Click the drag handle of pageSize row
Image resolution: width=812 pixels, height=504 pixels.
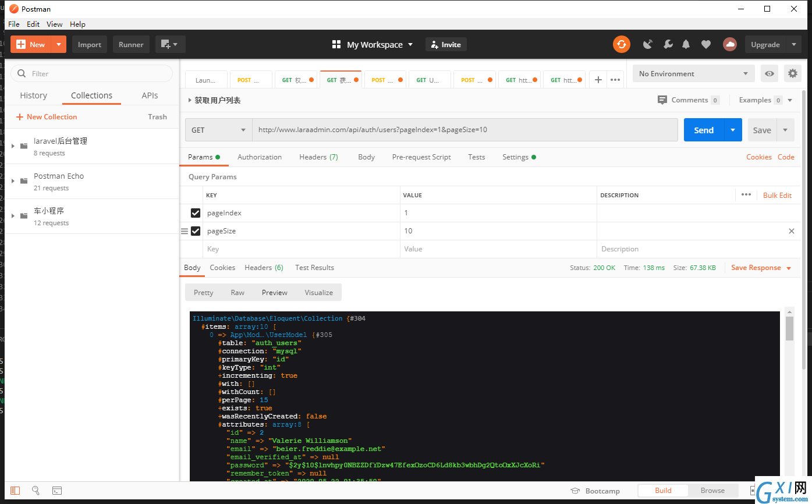185,231
